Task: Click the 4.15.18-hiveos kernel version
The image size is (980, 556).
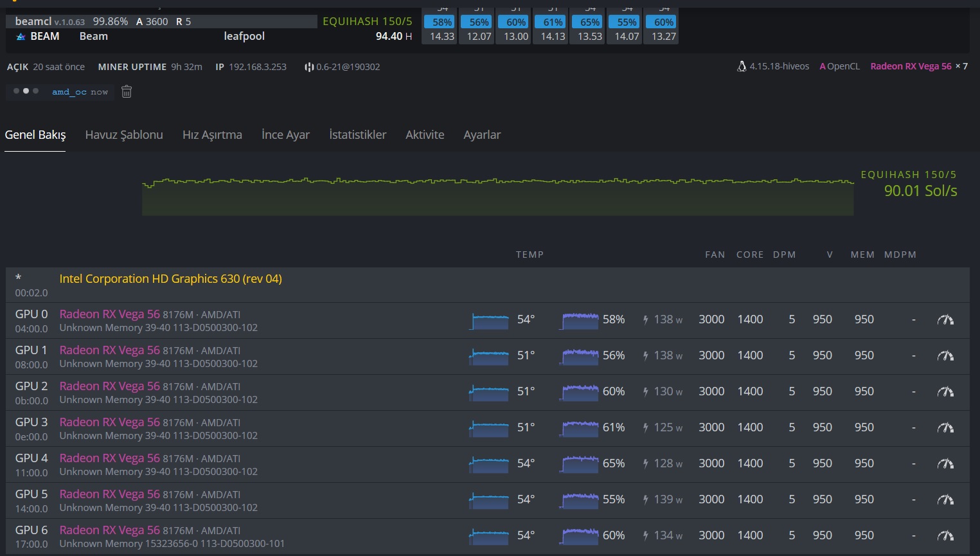Action: pos(779,66)
